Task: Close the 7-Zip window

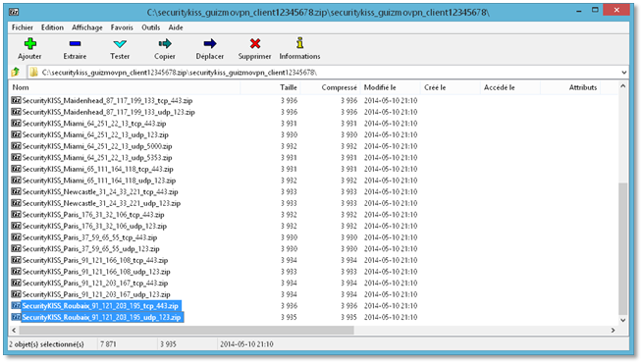Action: 616,10
